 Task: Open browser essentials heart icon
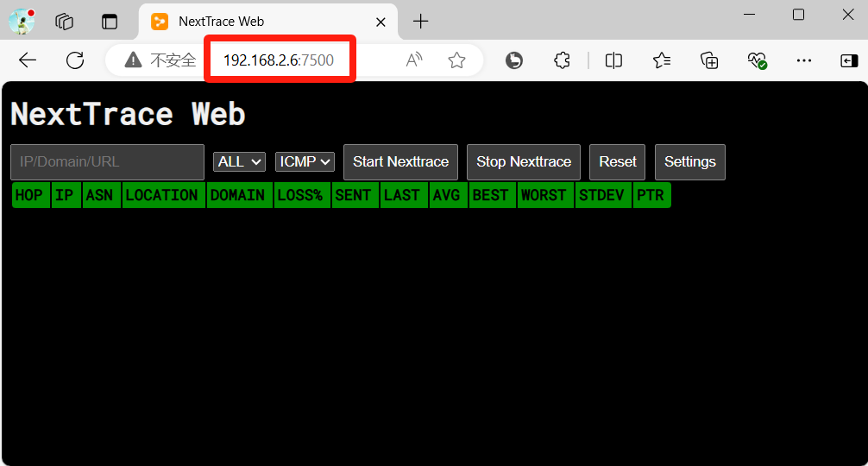tap(757, 60)
